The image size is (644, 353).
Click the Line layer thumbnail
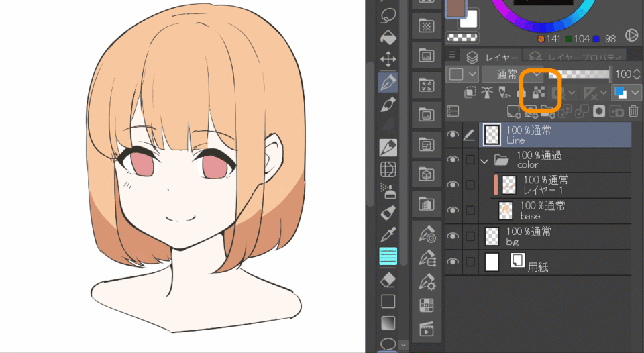[492, 135]
